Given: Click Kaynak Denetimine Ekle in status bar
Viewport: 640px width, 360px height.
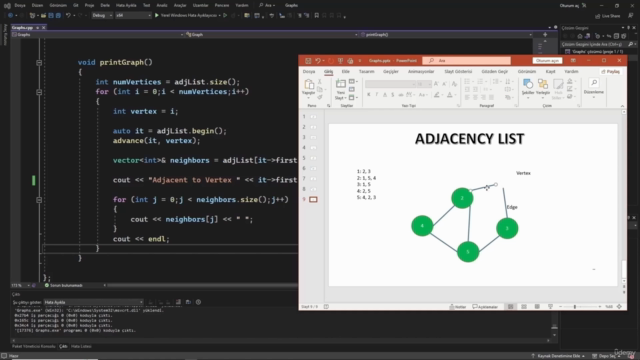Looking at the screenshot, I should 558,356.
